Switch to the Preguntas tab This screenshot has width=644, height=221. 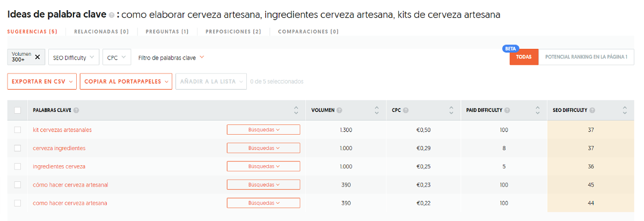(x=167, y=32)
